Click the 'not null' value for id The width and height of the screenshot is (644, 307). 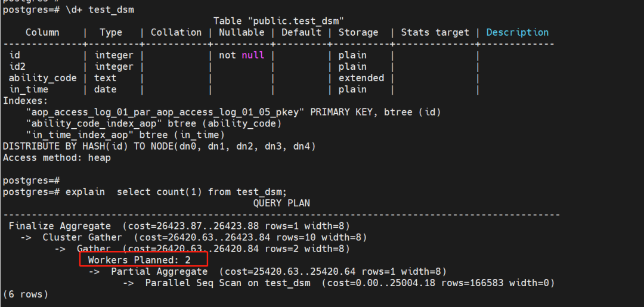241,55
